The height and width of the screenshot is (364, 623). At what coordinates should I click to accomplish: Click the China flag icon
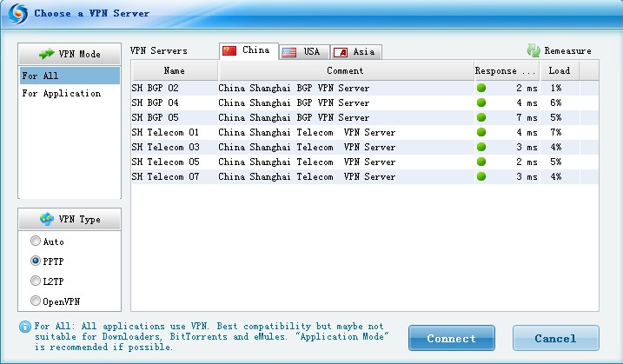(229, 50)
